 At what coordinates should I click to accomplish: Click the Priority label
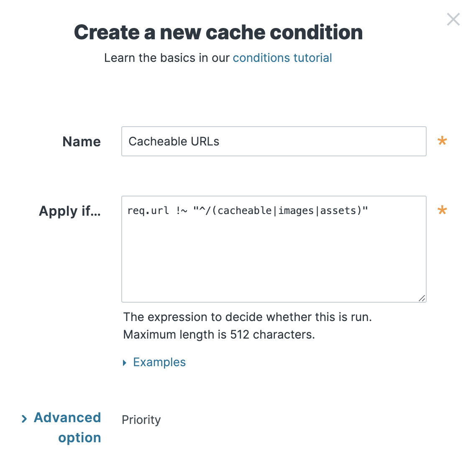(141, 420)
